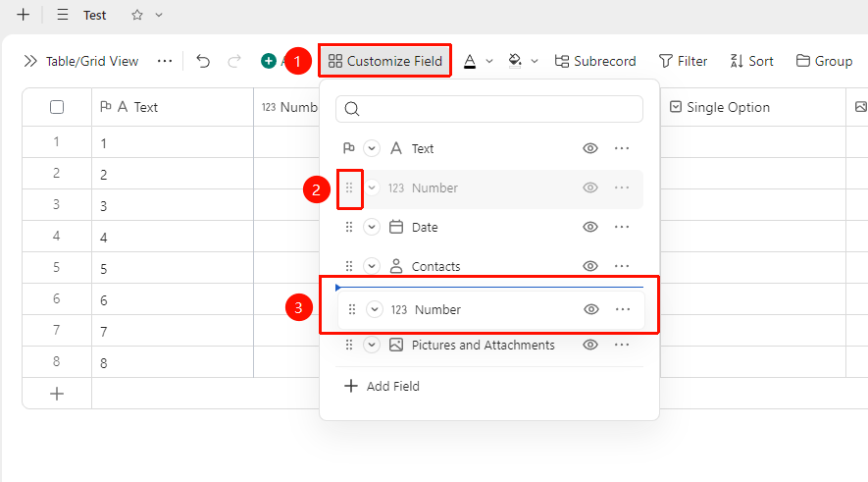868x482 pixels.
Task: Open fill color dropdown arrow
Action: pos(535,61)
